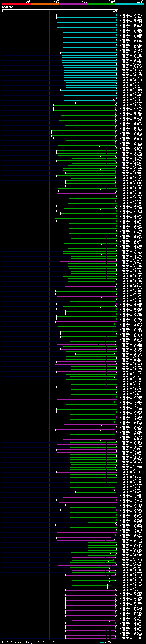Viewport: 146px width, 644px height.
Task: Select hit label UniRef100_Q69L93
Action: tap(131, 67)
